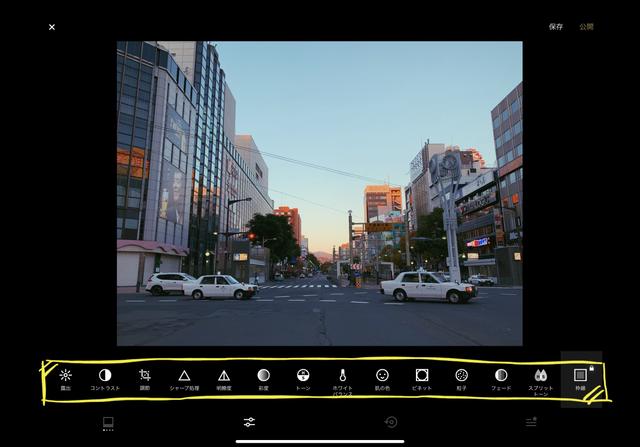Screen dimensions: 640x447
Task: Switch to the presets/filters tab
Action: coord(108,423)
